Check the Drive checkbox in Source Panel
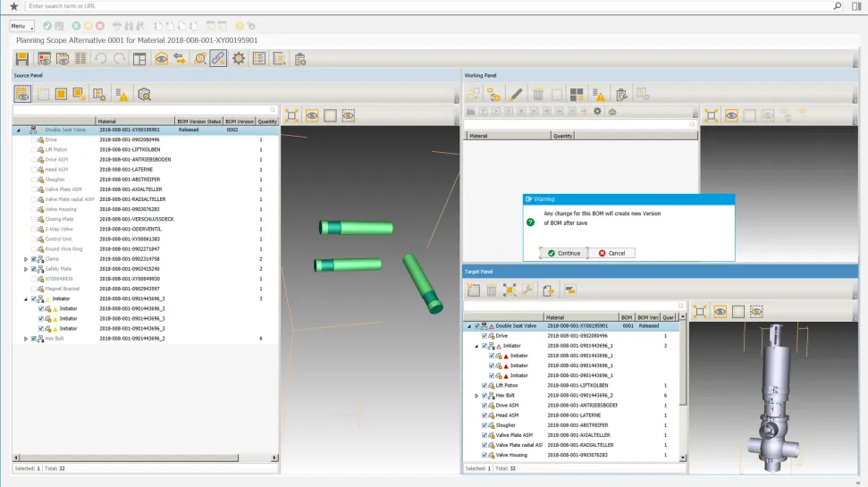Image resolution: width=868 pixels, height=487 pixels. point(34,140)
